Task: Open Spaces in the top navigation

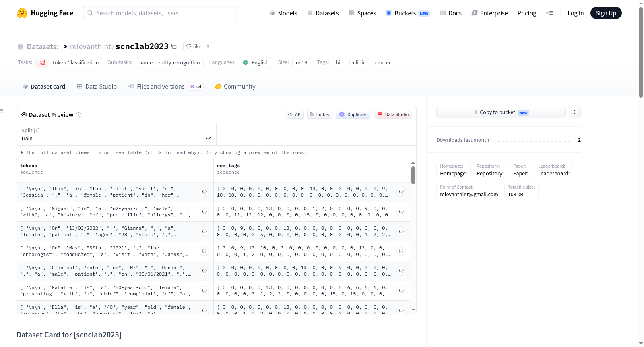Action: click(363, 13)
